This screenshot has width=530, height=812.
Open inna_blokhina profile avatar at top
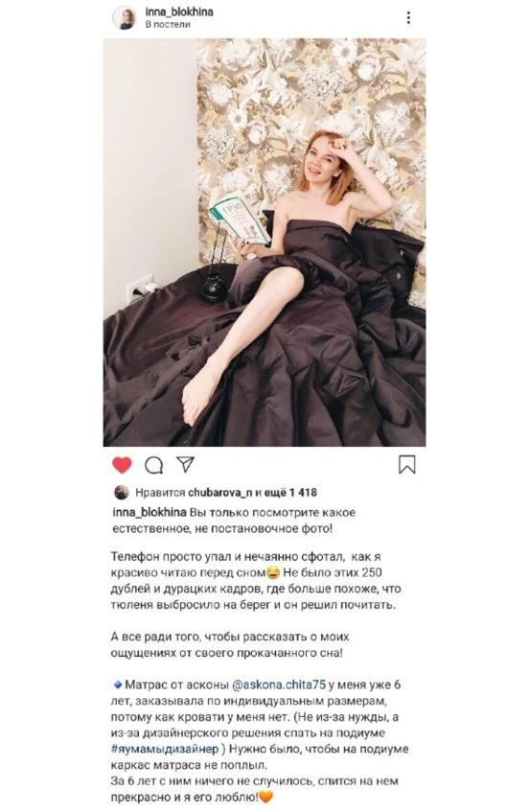(x=125, y=17)
